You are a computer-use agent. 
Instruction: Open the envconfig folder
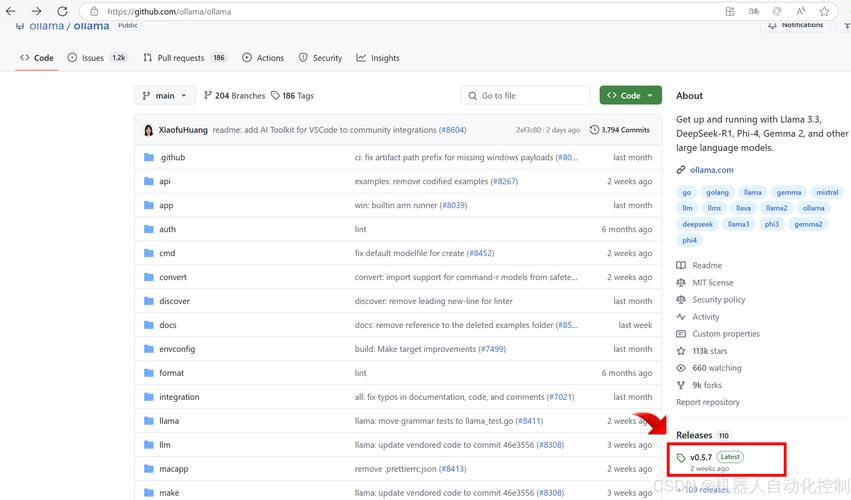point(177,349)
